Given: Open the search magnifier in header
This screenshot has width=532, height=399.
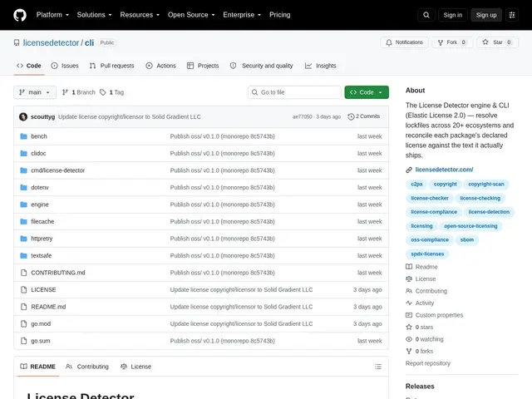Looking at the screenshot, I should (x=426, y=15).
